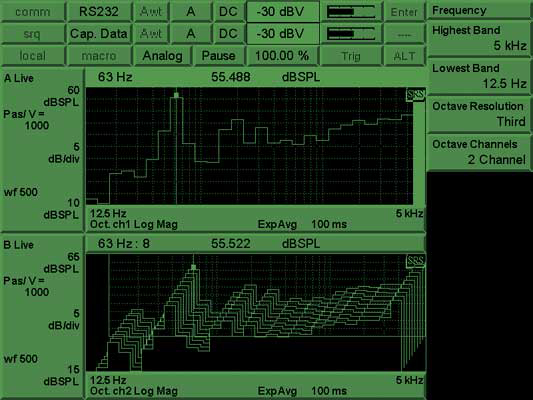
Task: Toggle first-row DC coupling indicator
Action: point(228,12)
